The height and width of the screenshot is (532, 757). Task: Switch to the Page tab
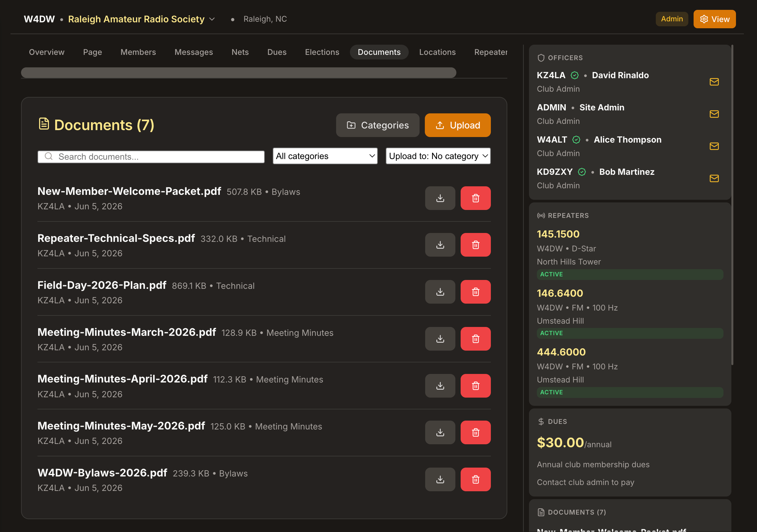(x=92, y=52)
